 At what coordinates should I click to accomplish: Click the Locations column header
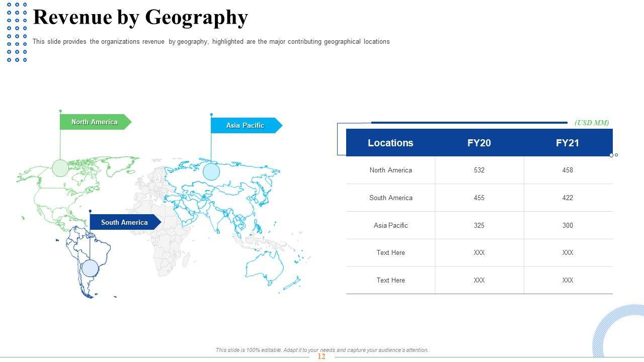(x=390, y=143)
